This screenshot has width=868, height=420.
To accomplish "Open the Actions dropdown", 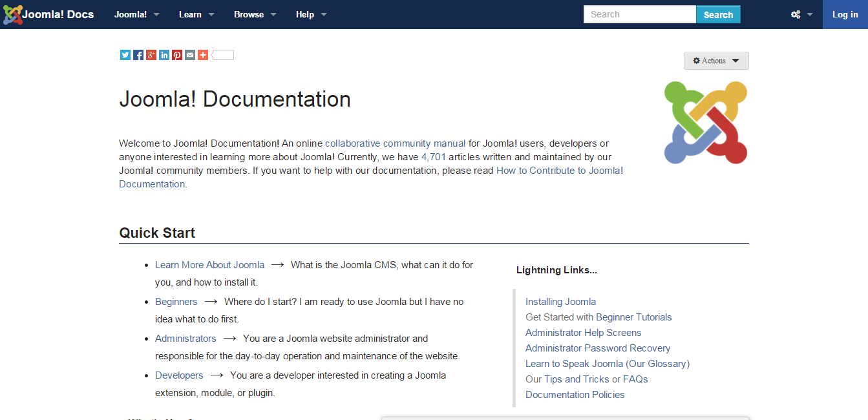I will (x=715, y=60).
